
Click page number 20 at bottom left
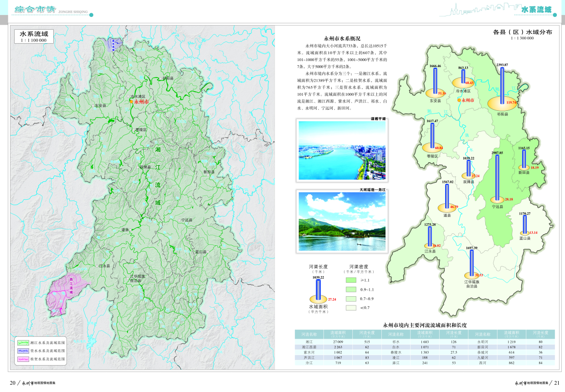click(x=13, y=383)
